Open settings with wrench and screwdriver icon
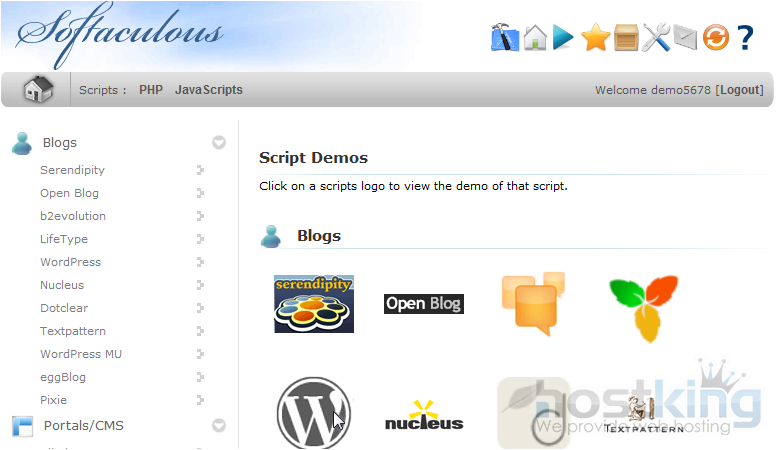 pos(656,38)
